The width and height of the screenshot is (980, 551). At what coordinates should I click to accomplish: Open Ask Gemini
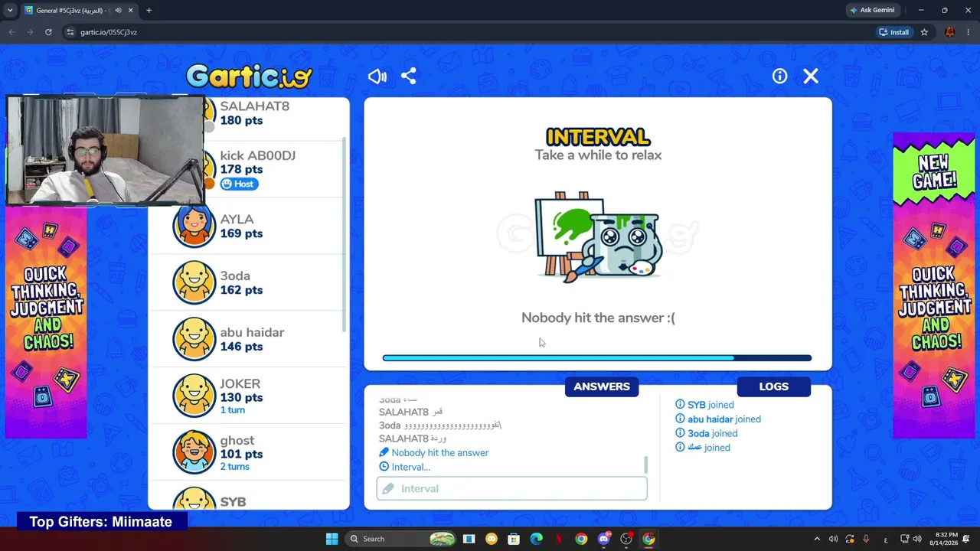(x=871, y=11)
